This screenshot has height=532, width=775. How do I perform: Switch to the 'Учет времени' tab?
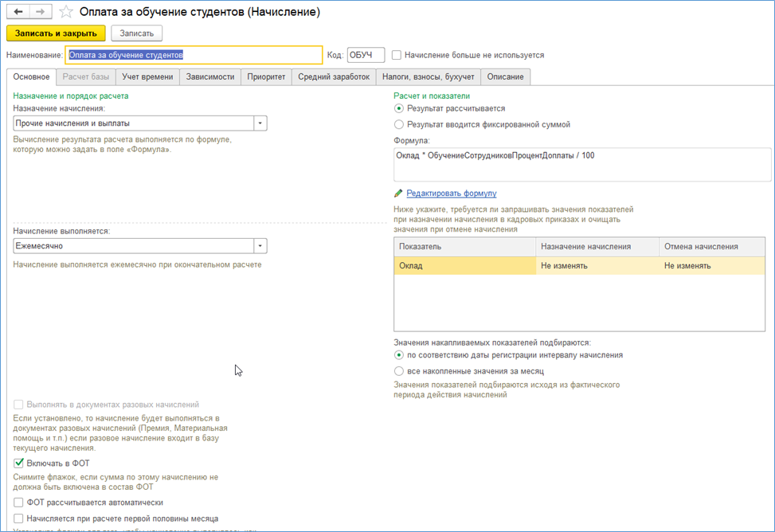point(147,76)
